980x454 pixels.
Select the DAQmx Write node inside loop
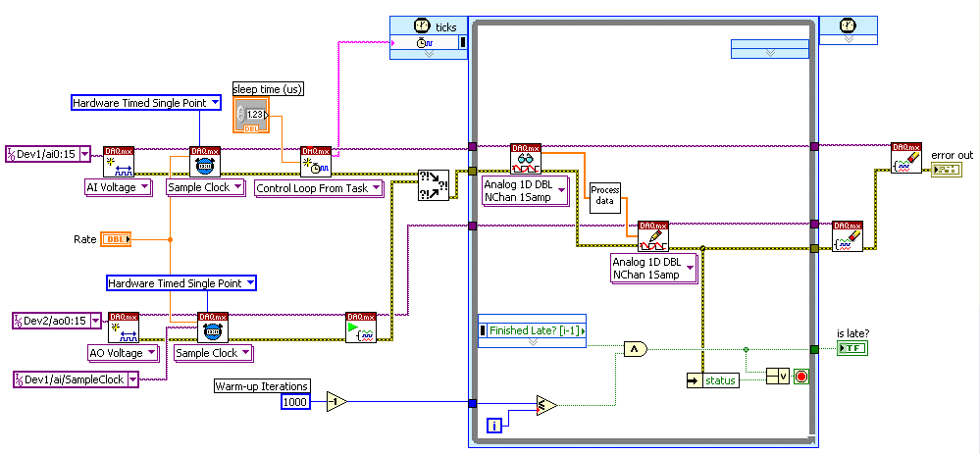652,235
